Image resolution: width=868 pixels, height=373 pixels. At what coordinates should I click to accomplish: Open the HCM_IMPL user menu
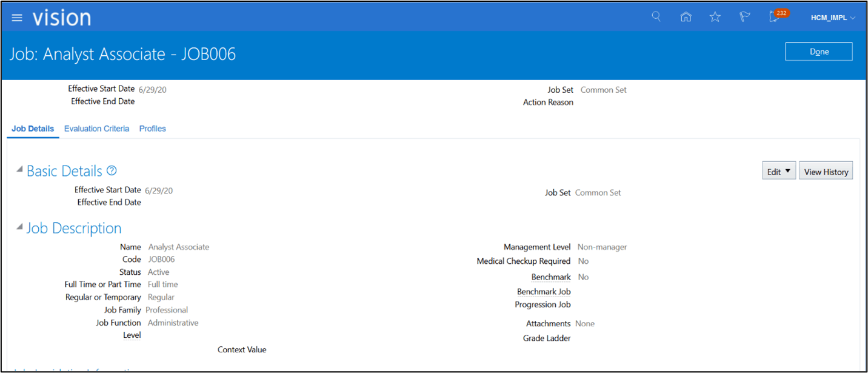pos(832,18)
